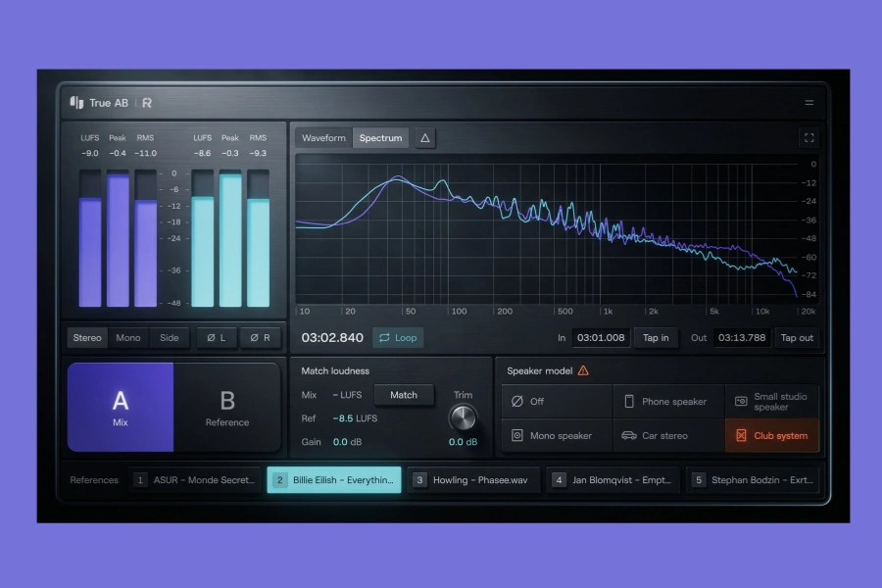Select Stereo monitoring mode

pos(87,337)
